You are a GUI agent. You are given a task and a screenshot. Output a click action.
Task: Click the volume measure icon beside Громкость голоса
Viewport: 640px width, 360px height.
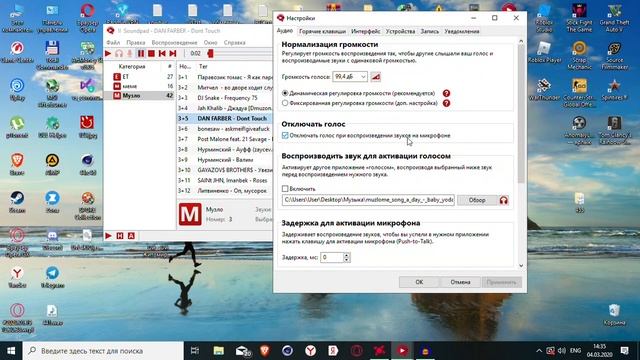point(376,77)
